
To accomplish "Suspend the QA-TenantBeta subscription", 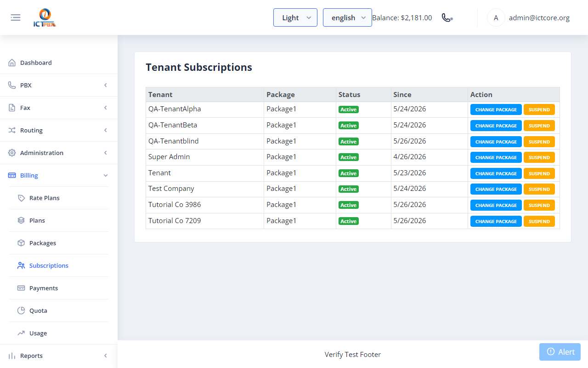I will click(x=539, y=126).
